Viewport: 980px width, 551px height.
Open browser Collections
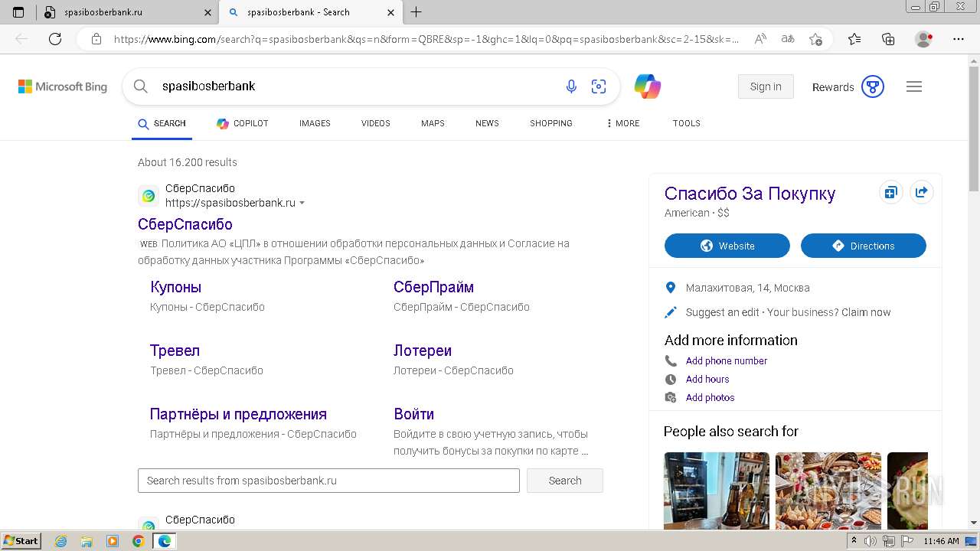click(x=888, y=39)
